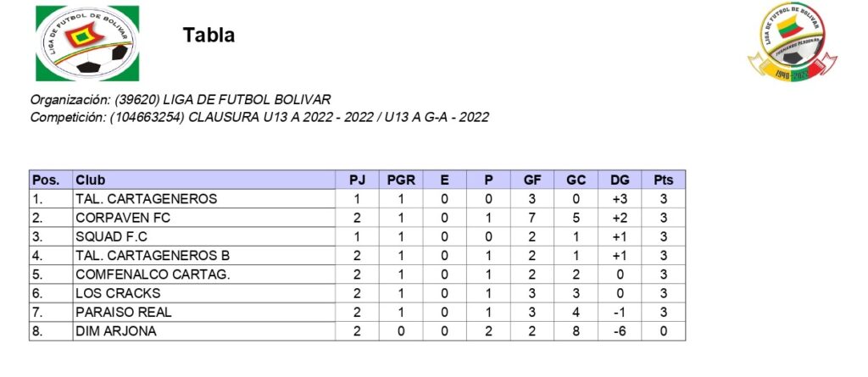The width and height of the screenshot is (868, 377).
Task: Click the DG column header
Action: [620, 180]
